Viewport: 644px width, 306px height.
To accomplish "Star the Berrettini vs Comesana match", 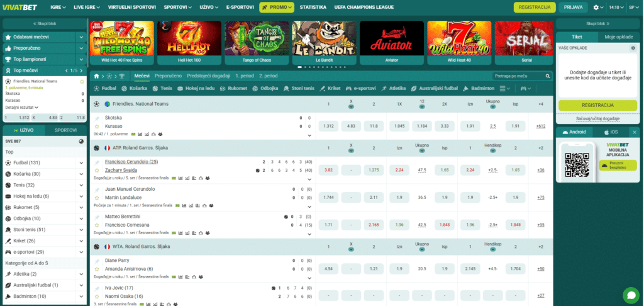I will click(97, 225).
